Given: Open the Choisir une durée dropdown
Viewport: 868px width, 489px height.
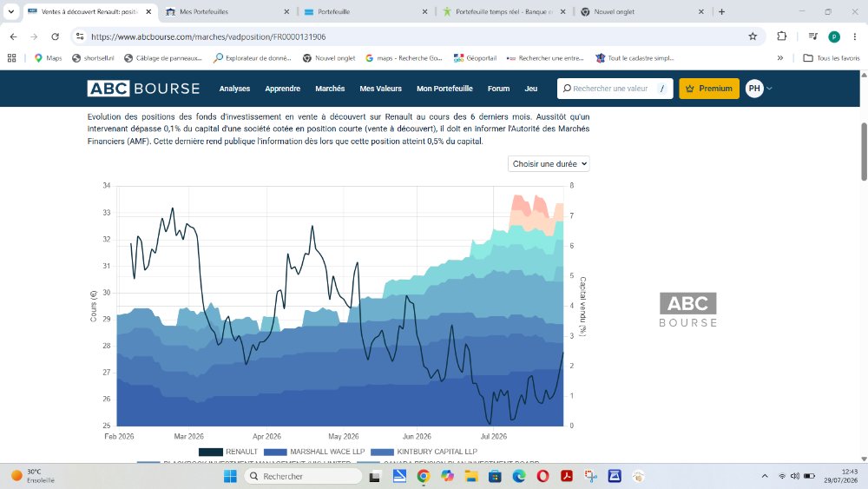Looking at the screenshot, I should (549, 164).
